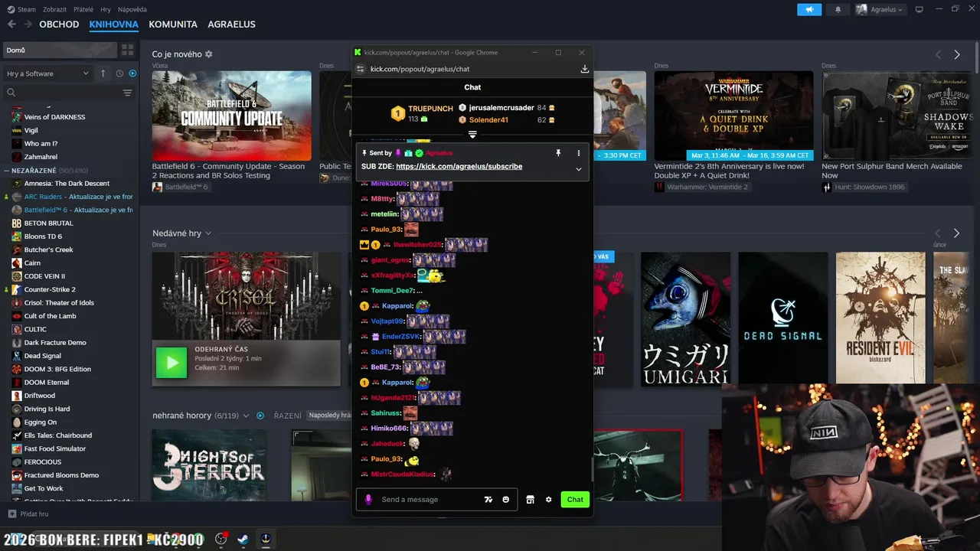Open Kick emoji picker
Image resolution: width=980 pixels, height=551 pixels.
coord(505,500)
